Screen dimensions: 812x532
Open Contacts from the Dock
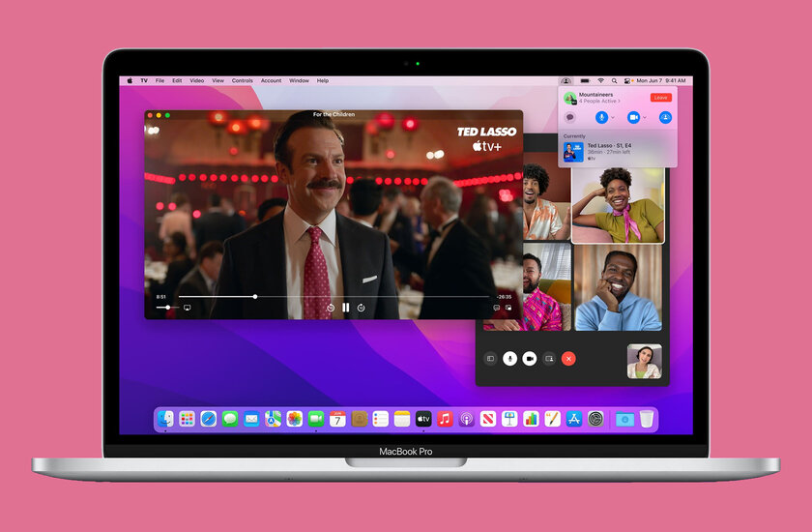pos(360,419)
